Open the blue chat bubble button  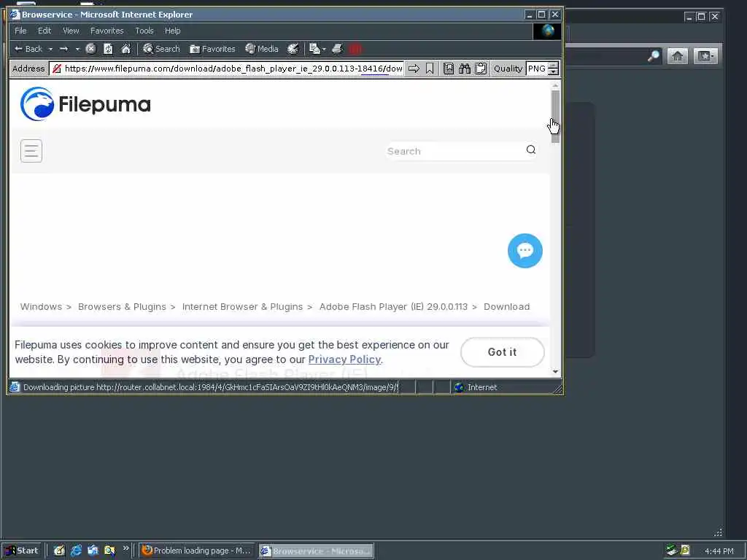(525, 251)
